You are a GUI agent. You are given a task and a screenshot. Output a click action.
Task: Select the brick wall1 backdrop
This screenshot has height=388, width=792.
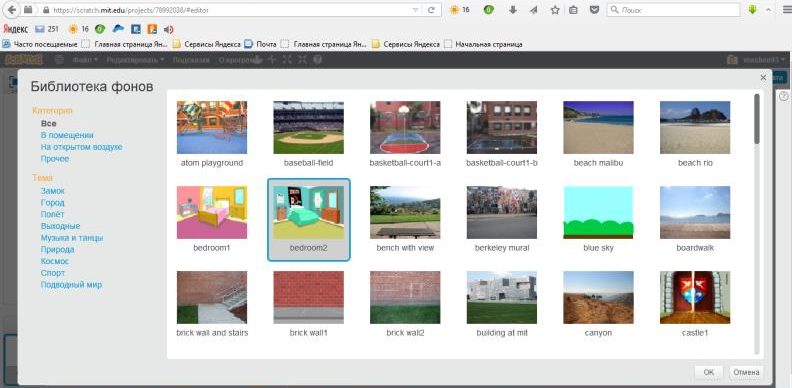click(309, 304)
